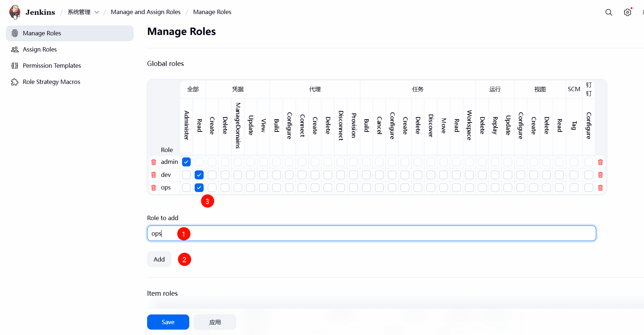Click the Jenkins logo icon
The height and width of the screenshot is (335, 644).
(15, 12)
